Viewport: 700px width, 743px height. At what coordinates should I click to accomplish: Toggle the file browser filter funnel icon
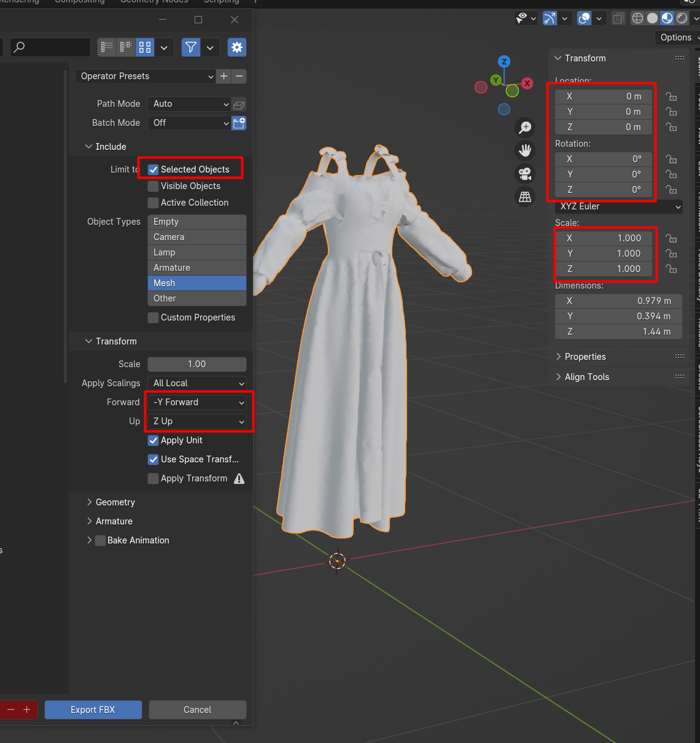tap(191, 47)
